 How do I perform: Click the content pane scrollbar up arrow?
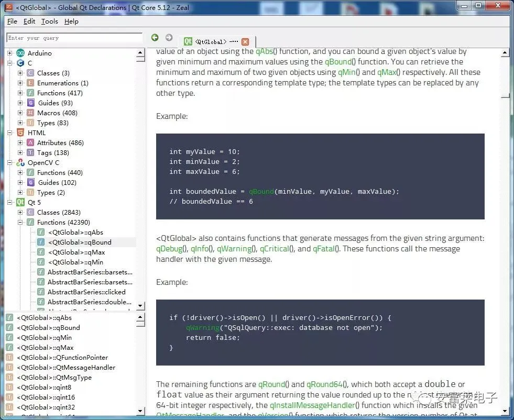[505, 52]
